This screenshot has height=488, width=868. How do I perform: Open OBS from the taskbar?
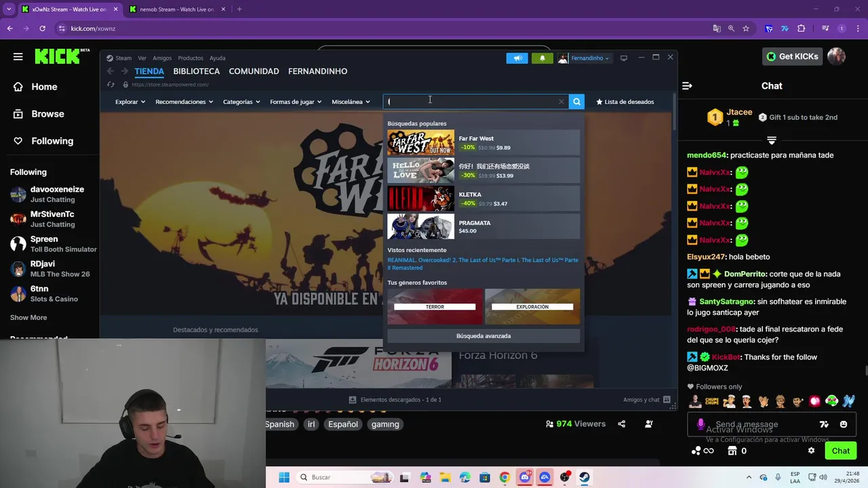coord(564,477)
